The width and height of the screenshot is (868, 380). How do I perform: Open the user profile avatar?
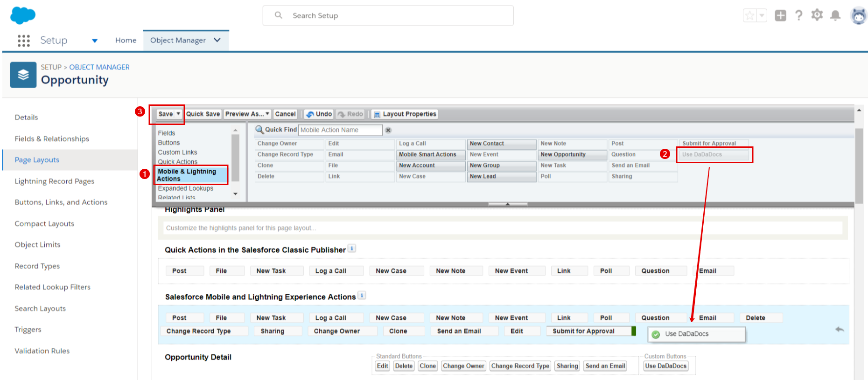(859, 15)
